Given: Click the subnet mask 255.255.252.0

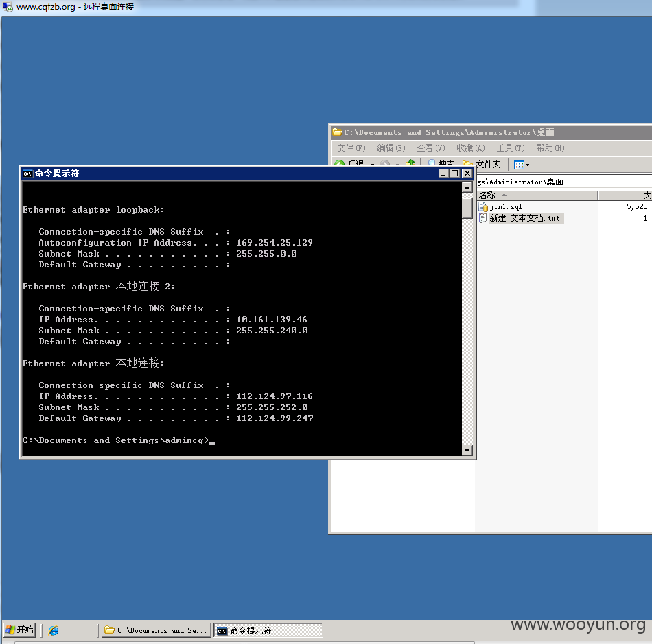Looking at the screenshot, I should (x=272, y=407).
